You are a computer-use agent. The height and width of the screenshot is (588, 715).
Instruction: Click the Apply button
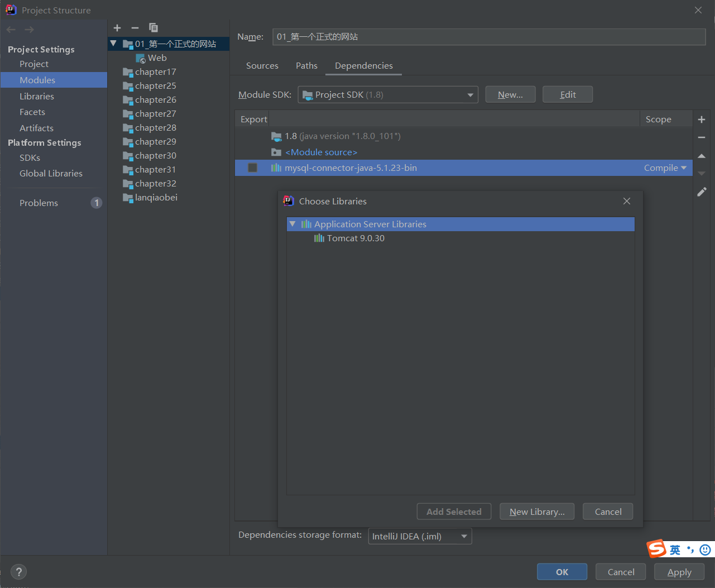(679, 572)
